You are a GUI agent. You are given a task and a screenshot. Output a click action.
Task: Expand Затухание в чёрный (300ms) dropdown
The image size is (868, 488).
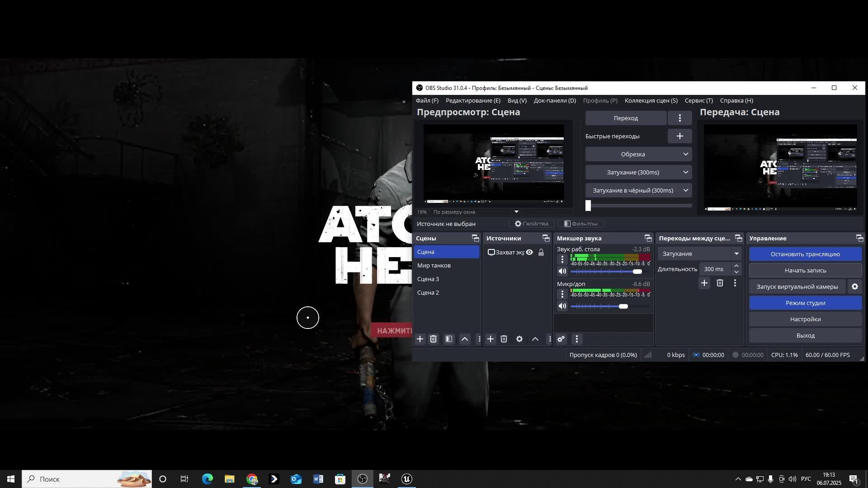tap(638, 190)
